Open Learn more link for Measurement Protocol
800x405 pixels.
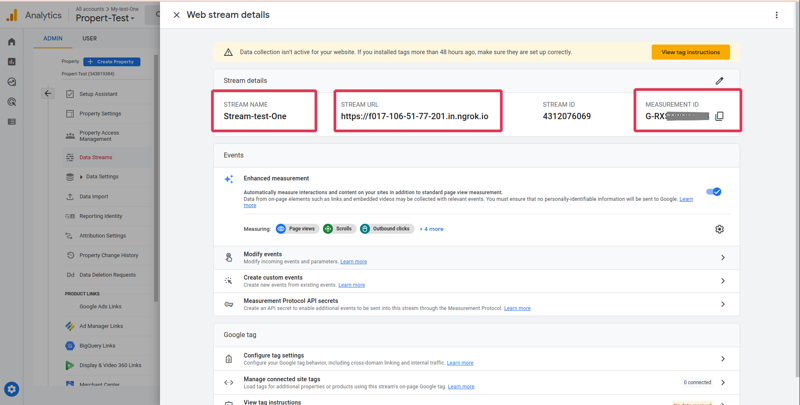point(517,309)
